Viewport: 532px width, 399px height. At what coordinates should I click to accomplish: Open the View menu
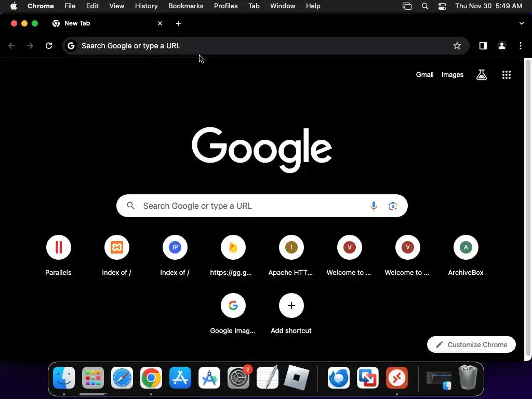(117, 6)
